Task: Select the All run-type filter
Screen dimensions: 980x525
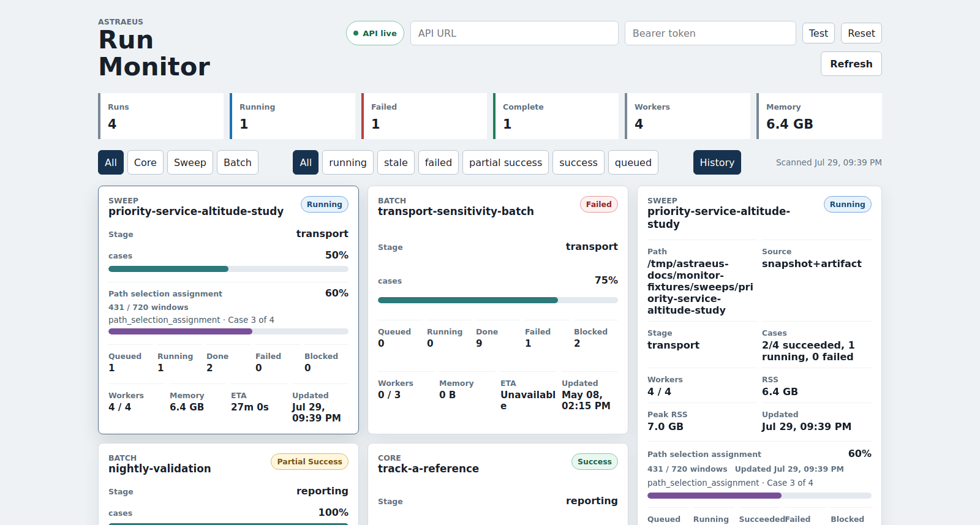Action: 111,162
